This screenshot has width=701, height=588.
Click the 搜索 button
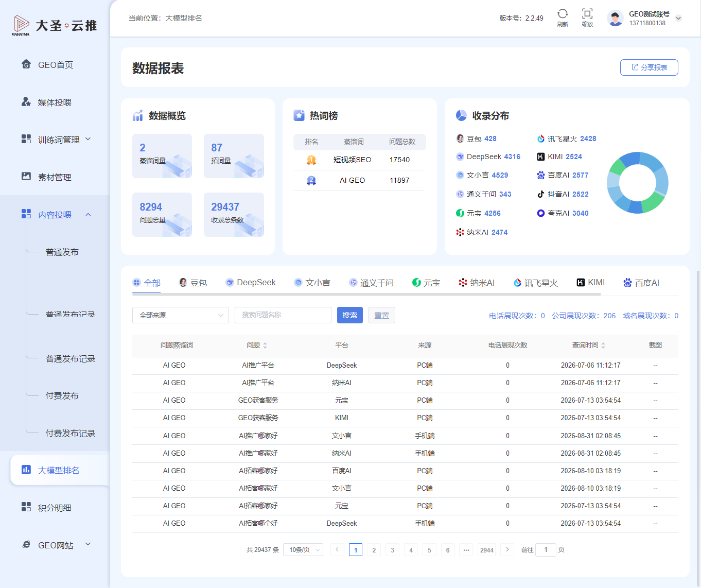350,315
